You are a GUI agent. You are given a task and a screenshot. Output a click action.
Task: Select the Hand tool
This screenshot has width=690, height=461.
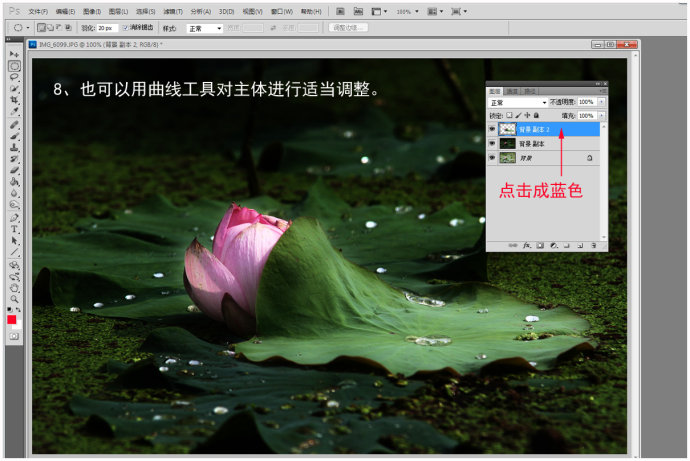(x=14, y=289)
